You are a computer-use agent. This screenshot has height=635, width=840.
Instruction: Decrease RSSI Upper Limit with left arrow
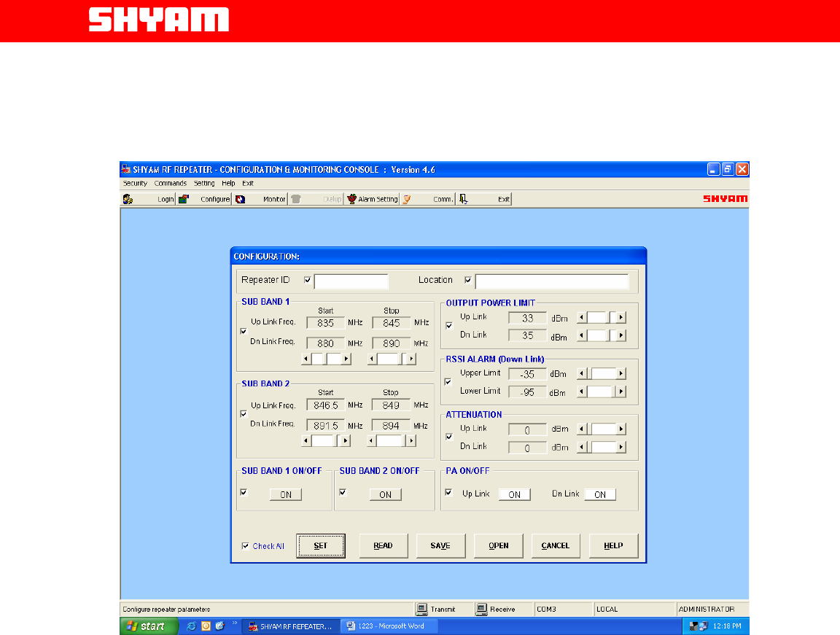click(x=581, y=373)
